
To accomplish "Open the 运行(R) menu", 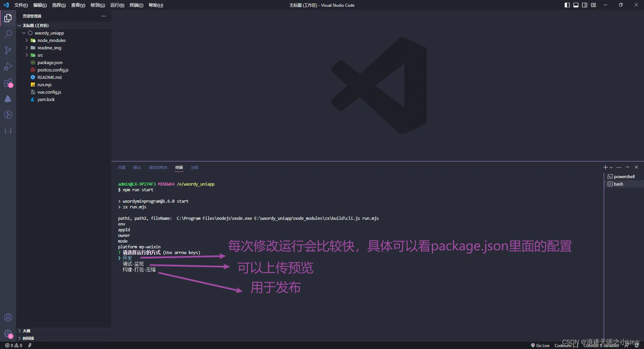I will [117, 5].
